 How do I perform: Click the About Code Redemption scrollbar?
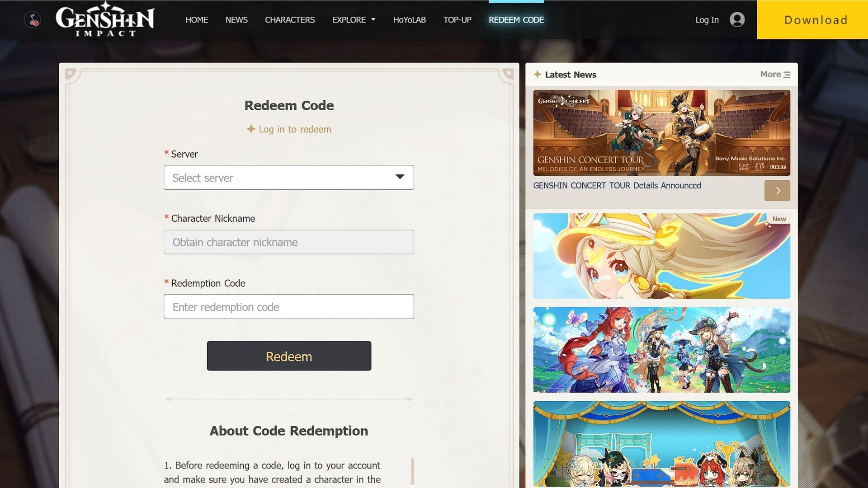coord(412,471)
